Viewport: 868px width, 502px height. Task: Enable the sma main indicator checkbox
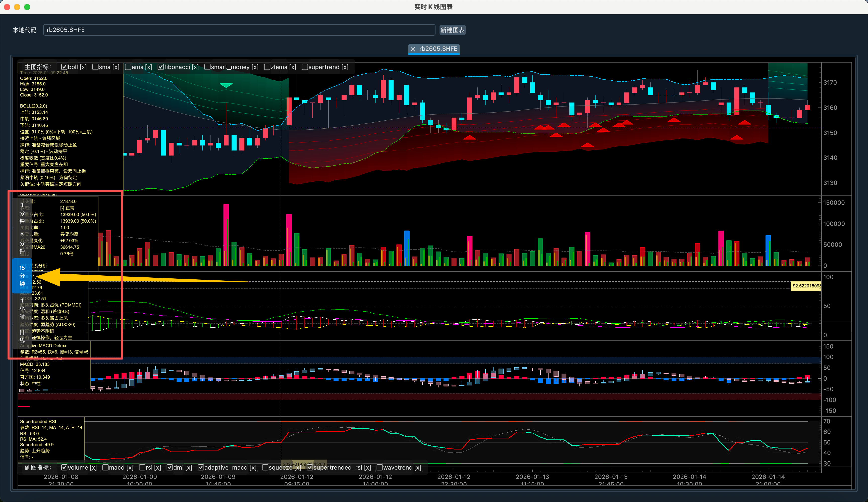[x=95, y=67]
